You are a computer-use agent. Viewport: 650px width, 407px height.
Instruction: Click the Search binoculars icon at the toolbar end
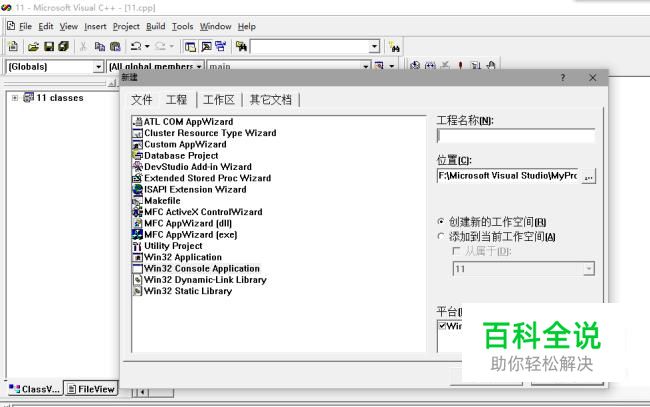(x=394, y=47)
